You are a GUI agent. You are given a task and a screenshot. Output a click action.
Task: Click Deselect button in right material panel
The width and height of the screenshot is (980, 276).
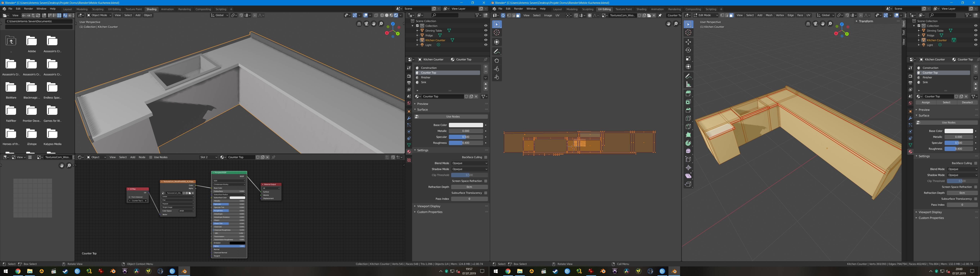tap(967, 103)
